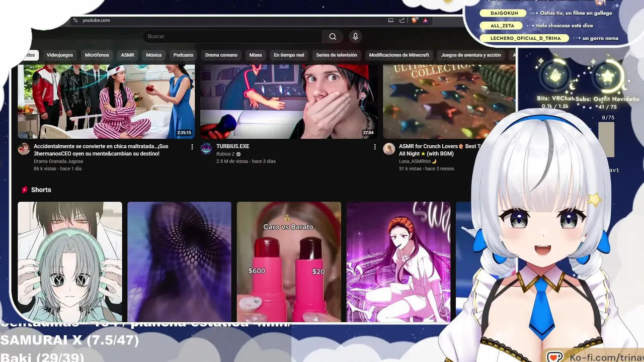Select the ASMR filter chip
Screen dimensions: 644x362
[x=128, y=55]
